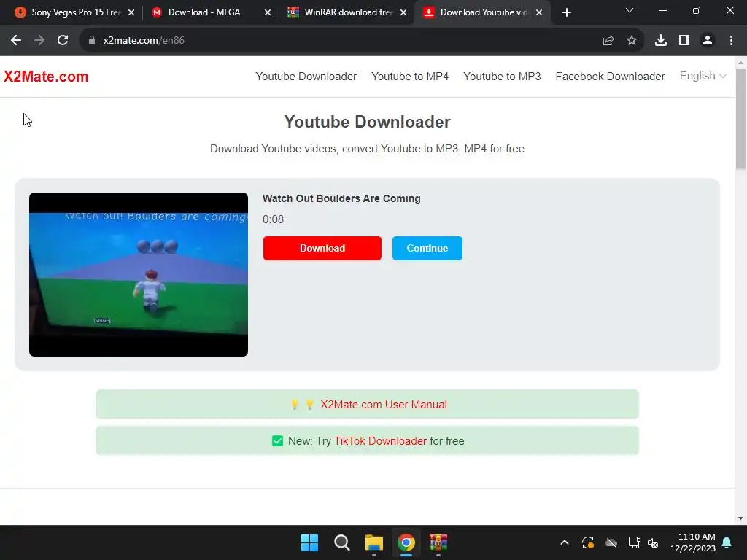Open Chrome three-dot menu
Screen dimensions: 747x560
point(731,41)
